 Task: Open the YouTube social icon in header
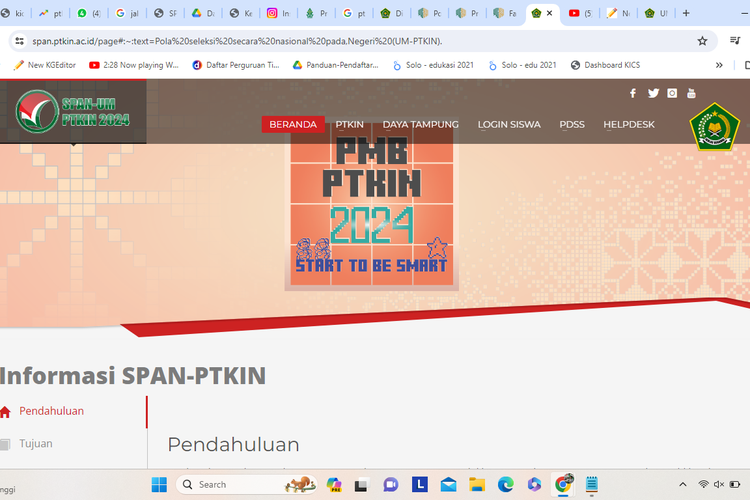coord(691,93)
